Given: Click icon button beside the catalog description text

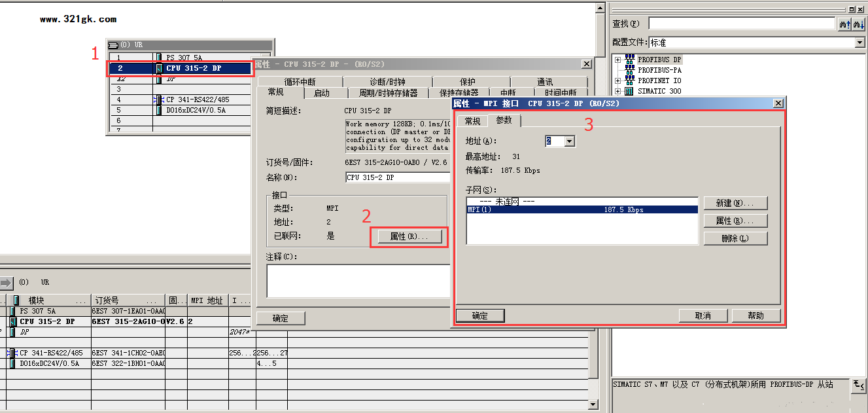Looking at the screenshot, I should (x=858, y=386).
